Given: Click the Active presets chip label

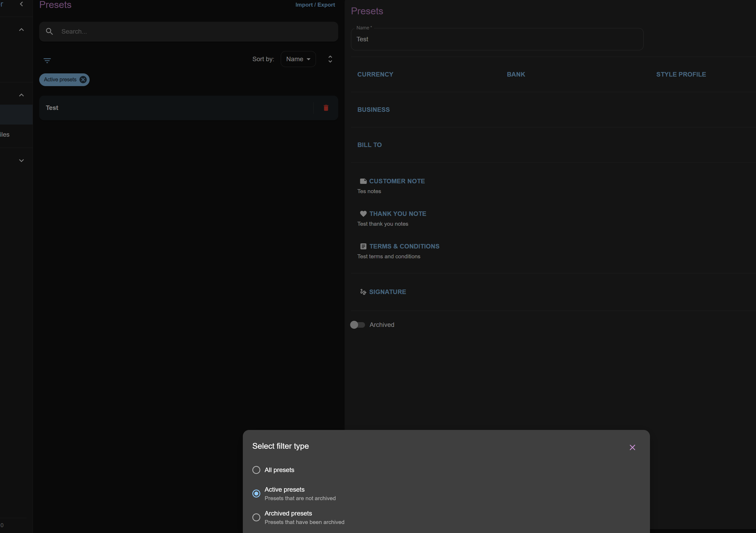Looking at the screenshot, I should point(60,80).
